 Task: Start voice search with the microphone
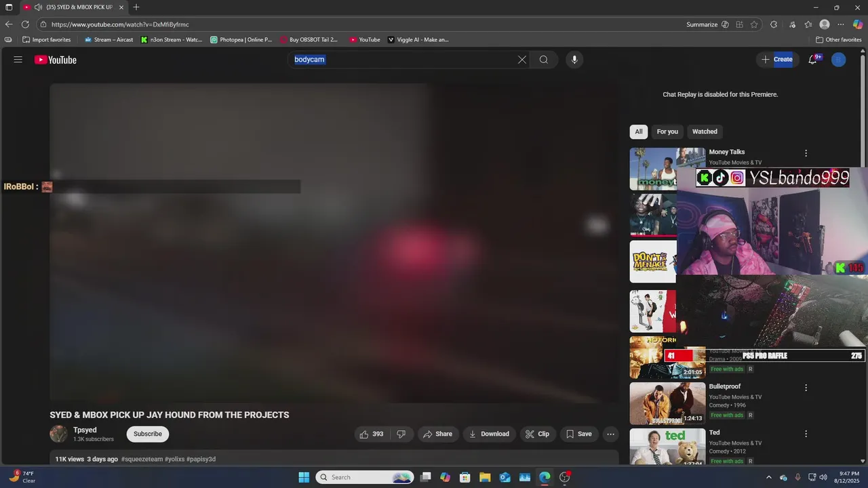point(574,60)
